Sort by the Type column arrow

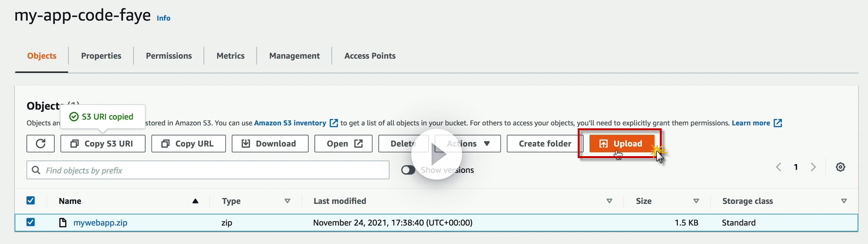coord(287,201)
